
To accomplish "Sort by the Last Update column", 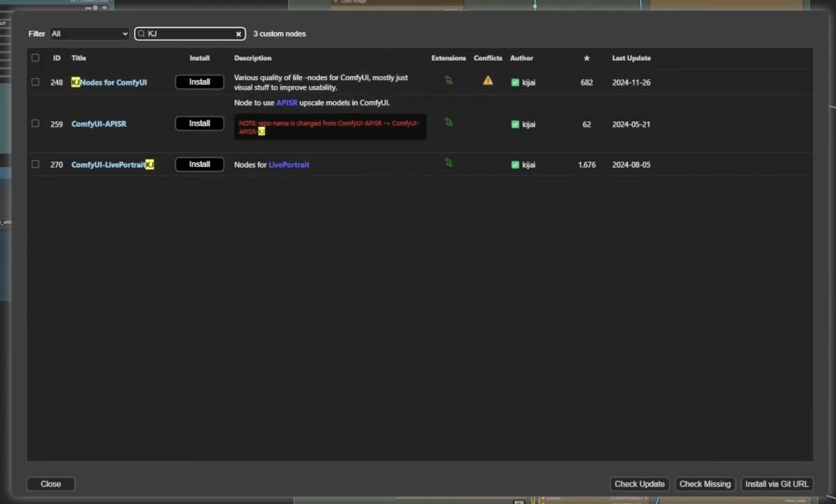I will click(x=631, y=58).
